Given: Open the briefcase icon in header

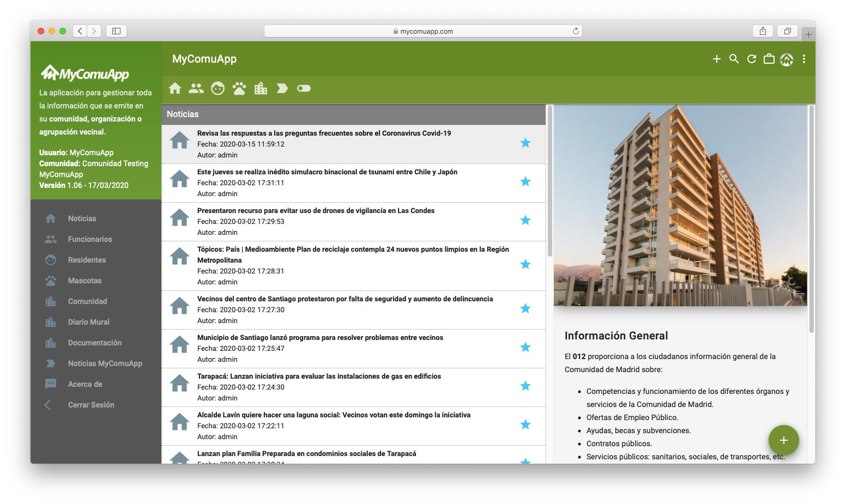Looking at the screenshot, I should [769, 59].
